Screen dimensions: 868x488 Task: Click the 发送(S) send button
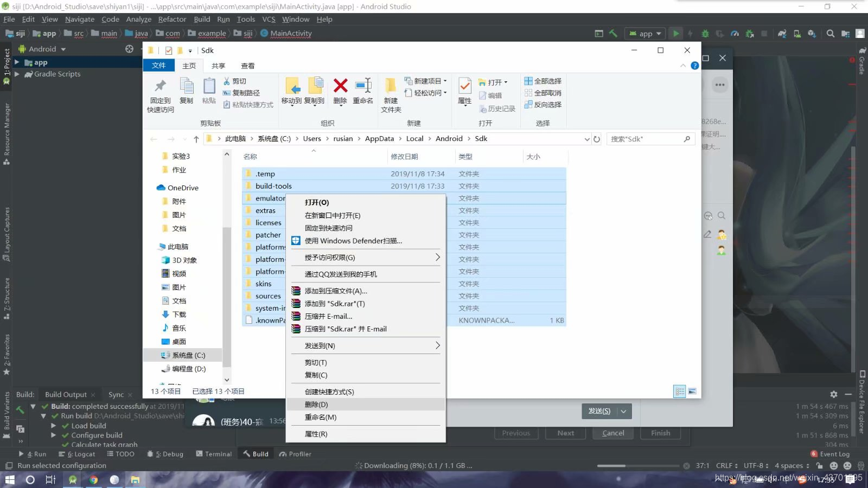599,411
